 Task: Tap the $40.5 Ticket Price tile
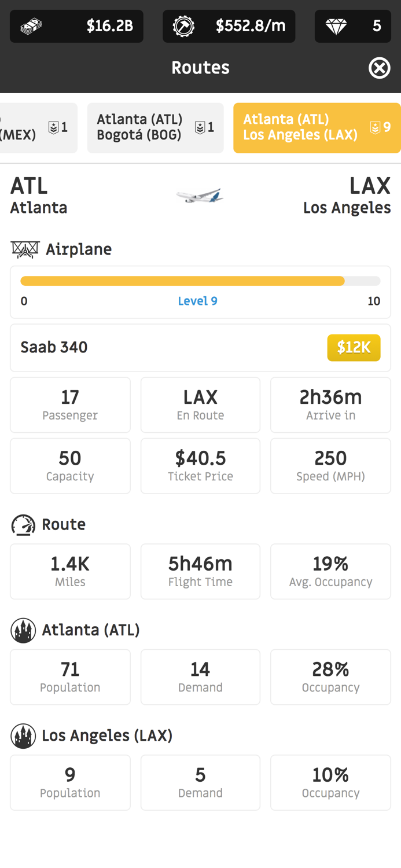(200, 465)
